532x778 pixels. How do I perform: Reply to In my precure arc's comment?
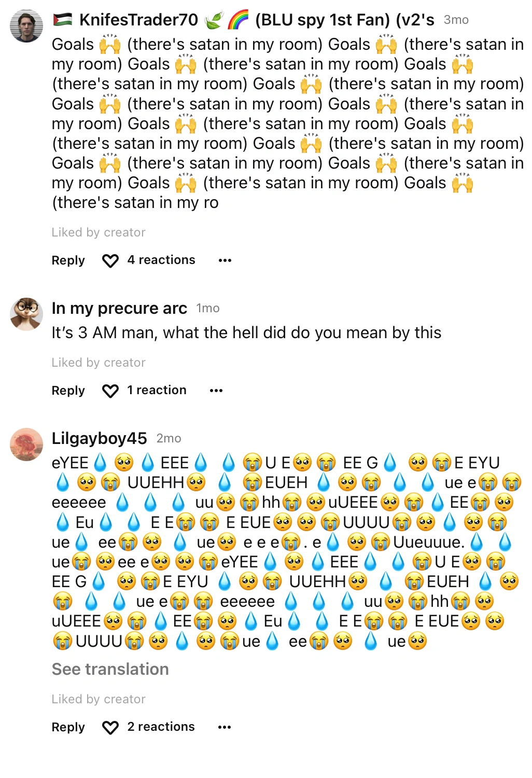[67, 391]
